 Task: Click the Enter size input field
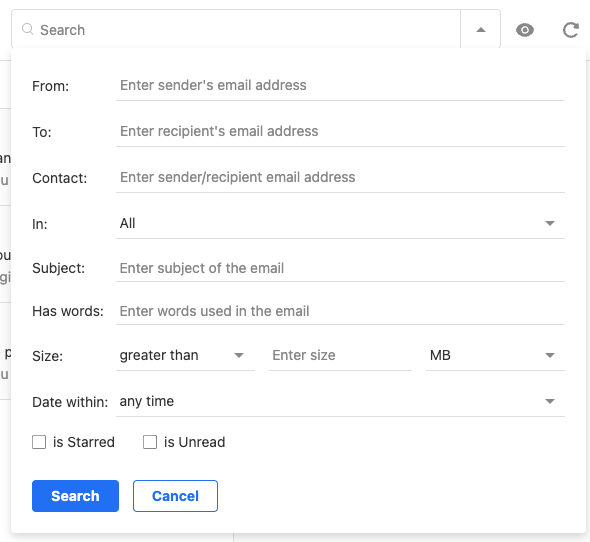340,355
